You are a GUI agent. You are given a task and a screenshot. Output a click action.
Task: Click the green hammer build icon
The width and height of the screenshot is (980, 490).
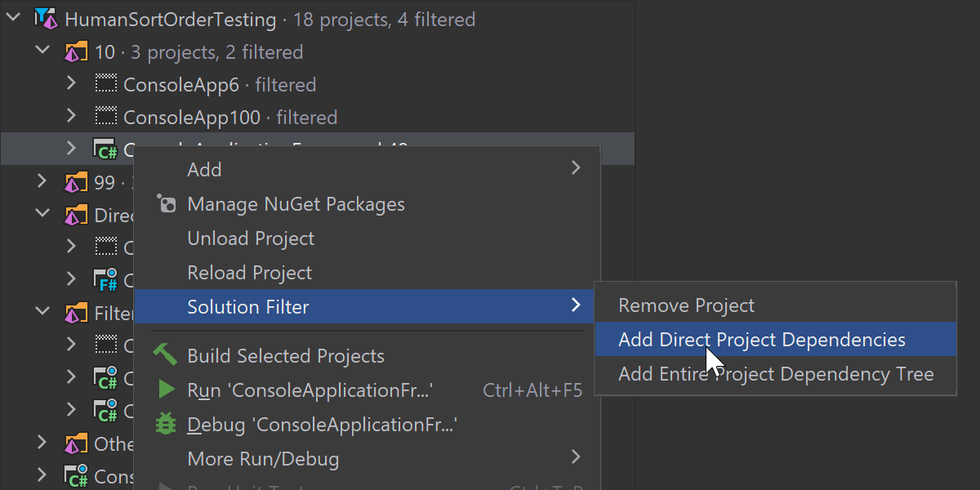[165, 355]
